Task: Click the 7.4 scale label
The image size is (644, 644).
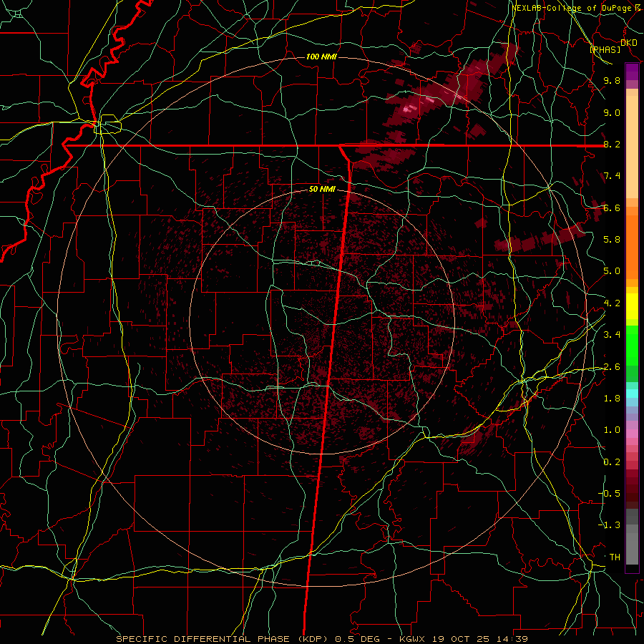Action: (x=612, y=176)
